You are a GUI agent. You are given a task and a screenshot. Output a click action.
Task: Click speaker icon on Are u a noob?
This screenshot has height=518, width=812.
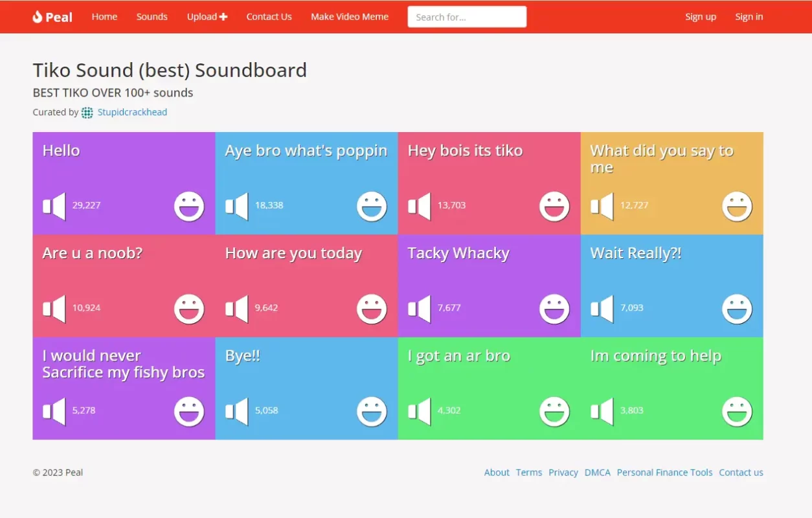(x=54, y=309)
